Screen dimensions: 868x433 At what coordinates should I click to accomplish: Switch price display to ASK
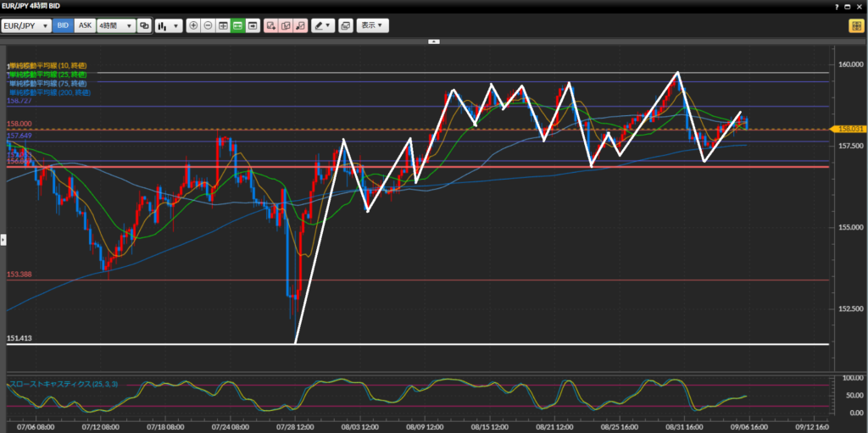[x=85, y=25]
